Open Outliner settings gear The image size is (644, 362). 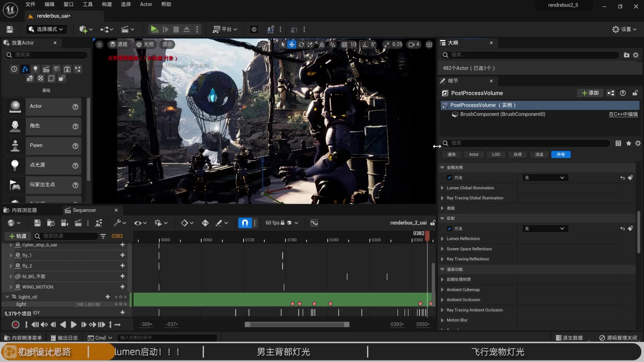click(636, 55)
